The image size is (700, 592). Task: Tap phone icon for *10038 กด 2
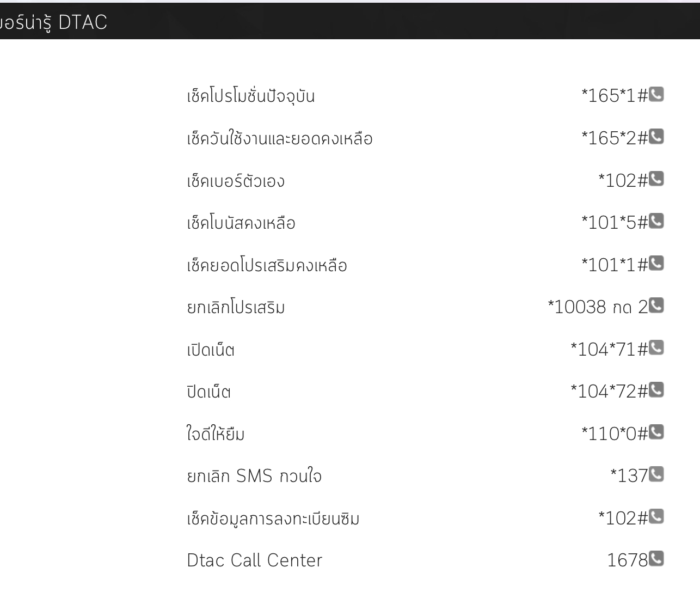[656, 306]
